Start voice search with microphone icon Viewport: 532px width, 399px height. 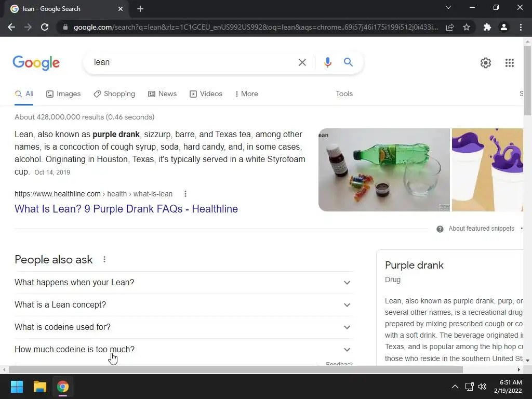click(327, 62)
